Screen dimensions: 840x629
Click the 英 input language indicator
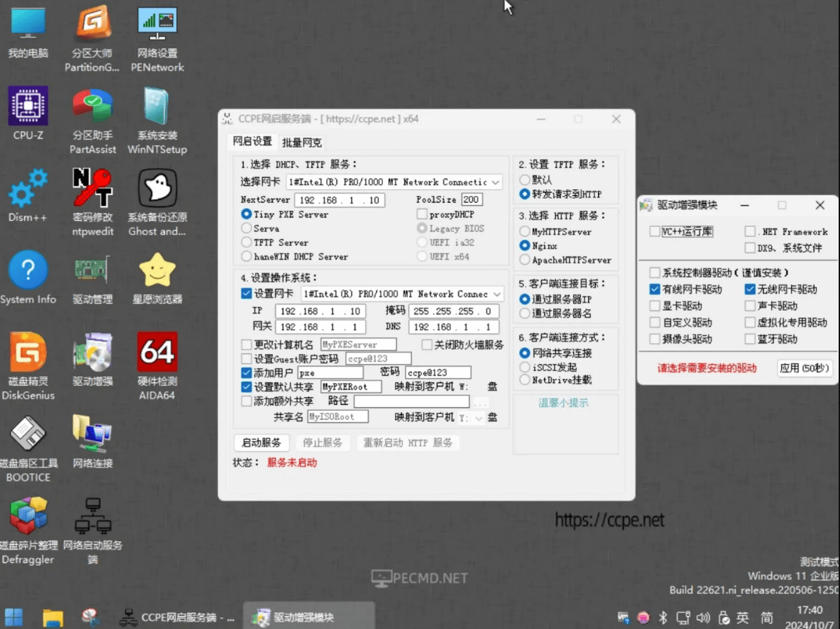[x=742, y=618]
